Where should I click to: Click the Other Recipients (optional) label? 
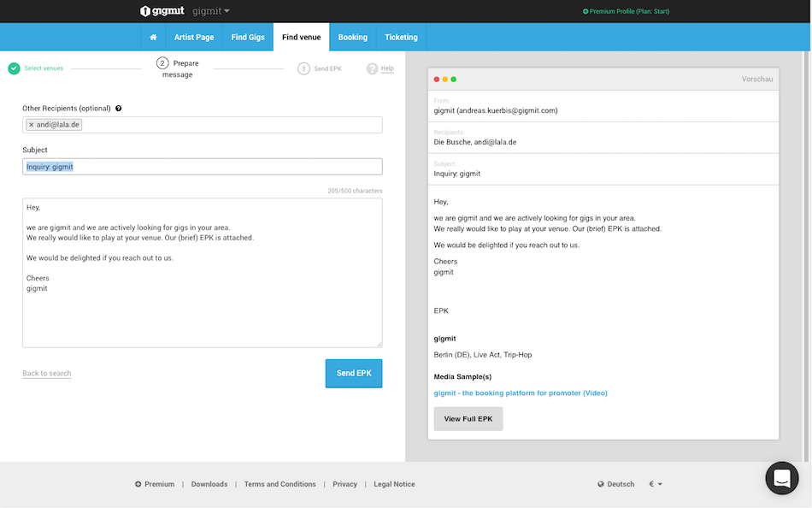67,109
